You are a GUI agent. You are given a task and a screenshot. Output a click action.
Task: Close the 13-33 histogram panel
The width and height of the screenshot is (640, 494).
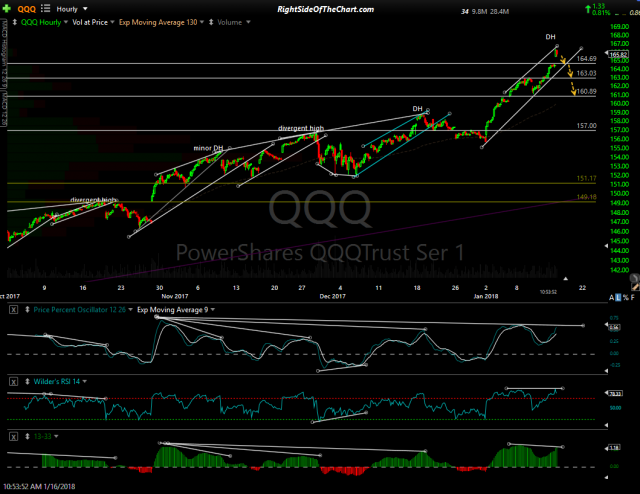(13, 436)
